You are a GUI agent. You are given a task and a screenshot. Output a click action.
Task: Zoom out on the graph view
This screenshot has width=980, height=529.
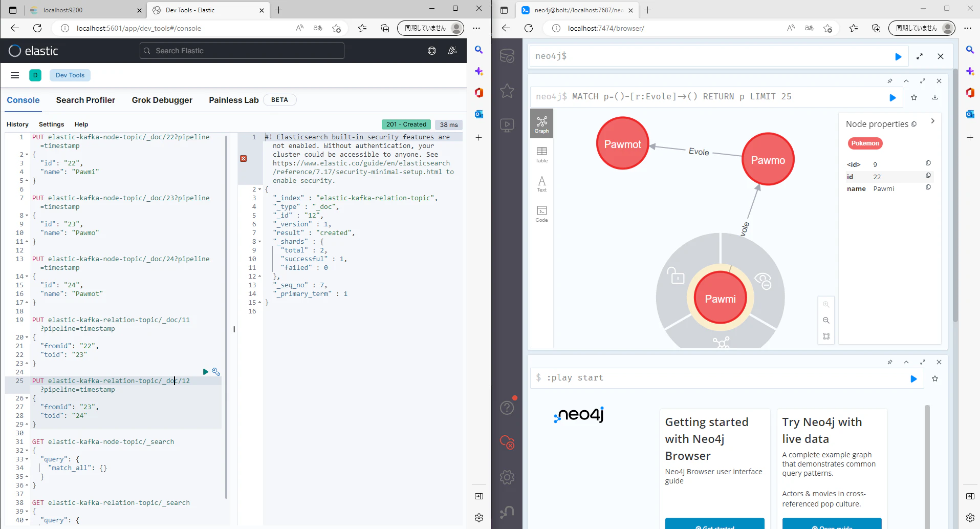pos(826,320)
